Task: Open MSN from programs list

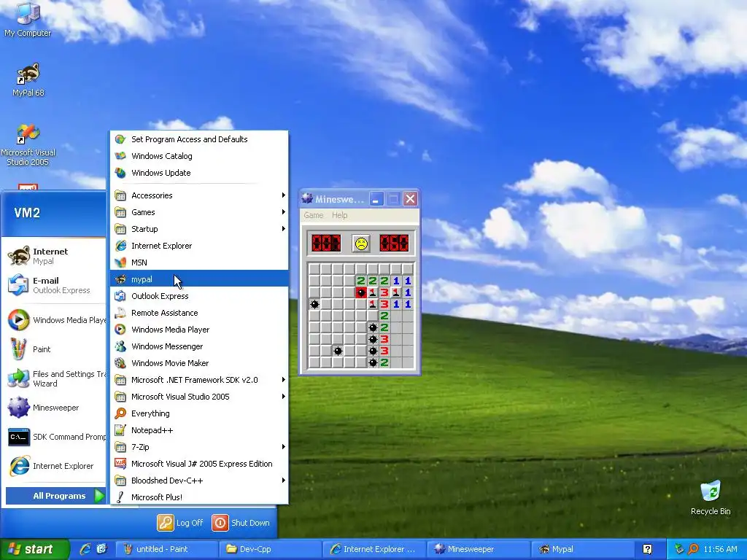Action: [199, 262]
